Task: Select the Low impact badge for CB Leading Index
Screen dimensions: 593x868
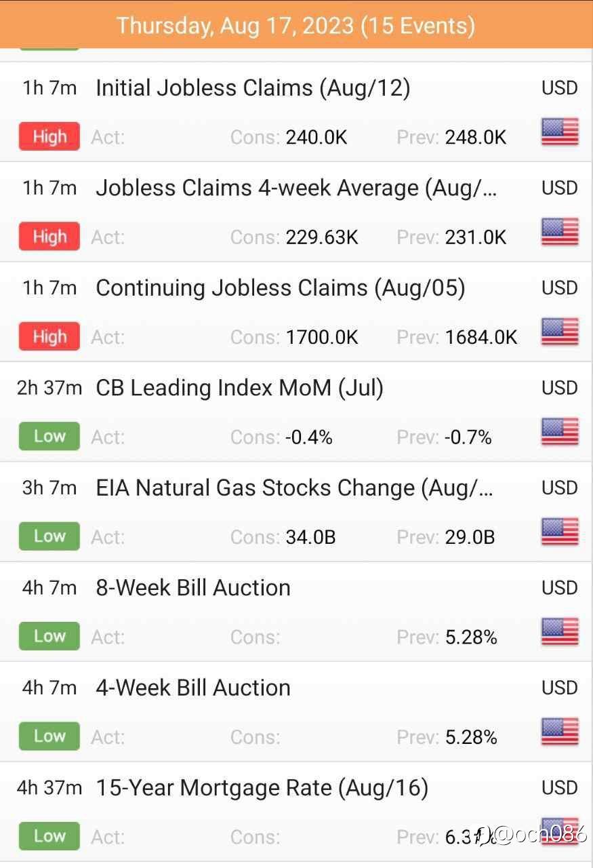Action: coord(49,436)
